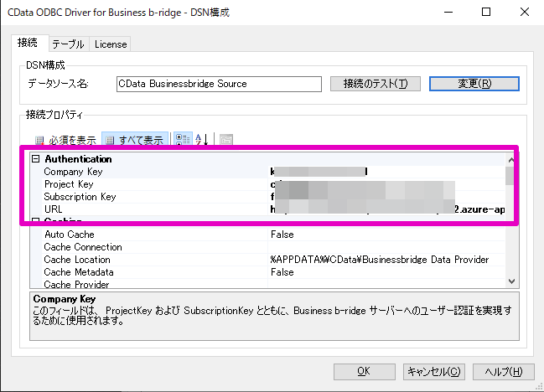Open help with ヘルプ(H) button

504,372
